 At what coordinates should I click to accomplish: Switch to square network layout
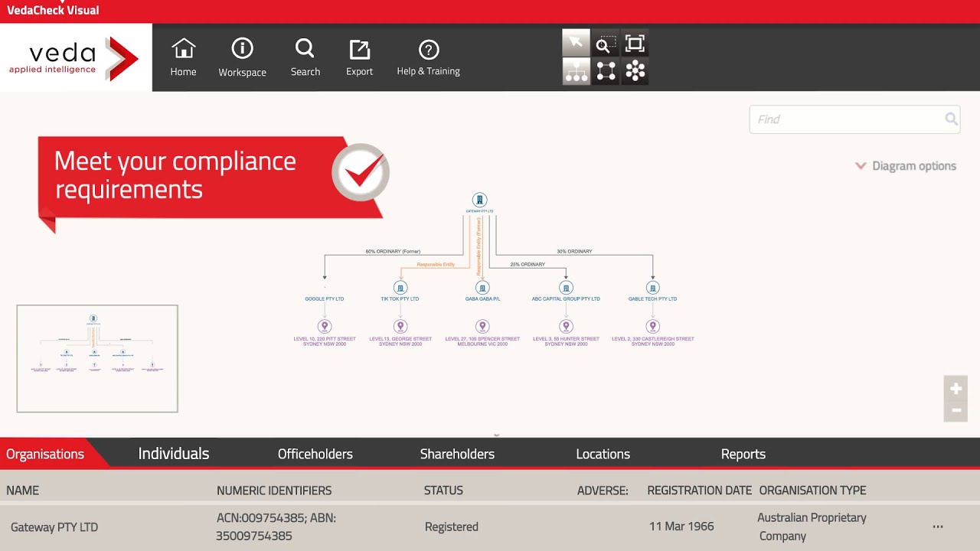pos(606,71)
